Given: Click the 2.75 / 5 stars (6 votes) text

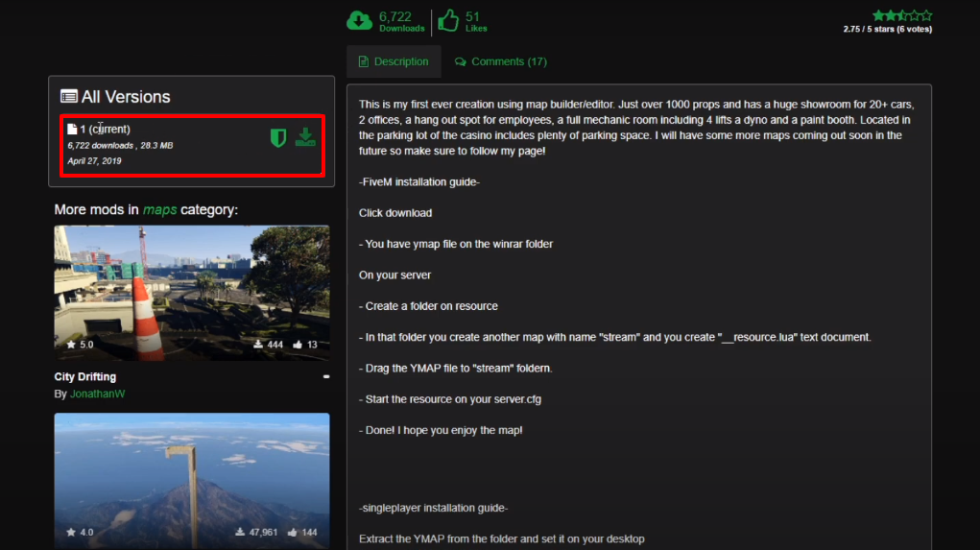Looking at the screenshot, I should (888, 29).
